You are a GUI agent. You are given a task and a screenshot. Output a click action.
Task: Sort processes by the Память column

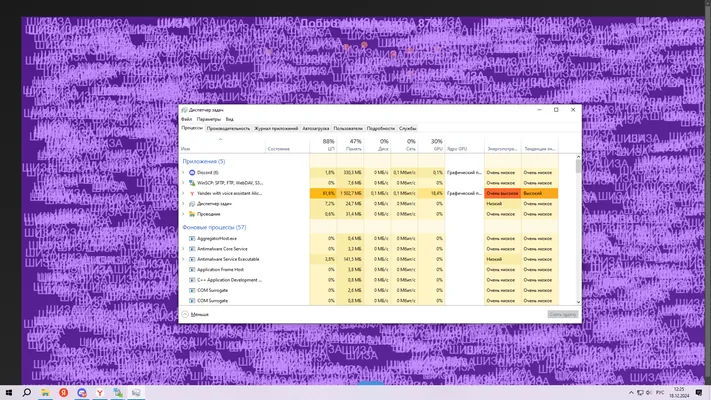coord(350,145)
